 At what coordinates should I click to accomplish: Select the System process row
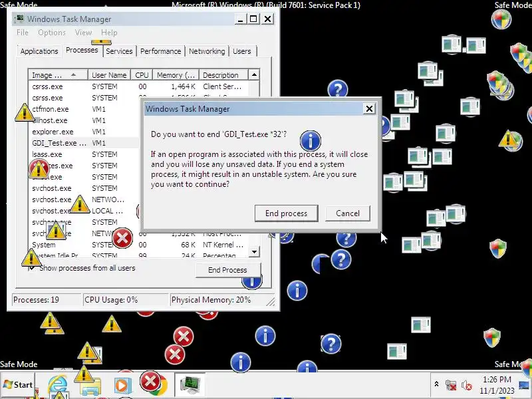[139, 245]
